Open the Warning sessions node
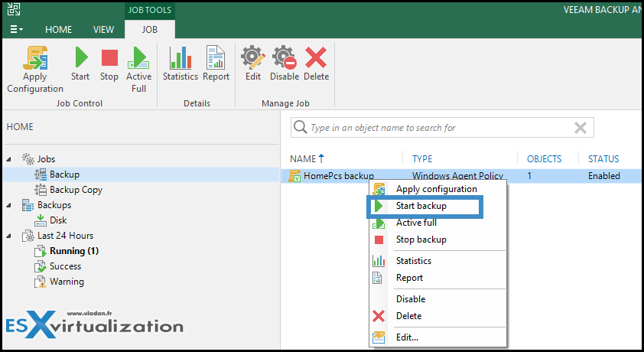This screenshot has height=352, width=644. click(x=67, y=282)
